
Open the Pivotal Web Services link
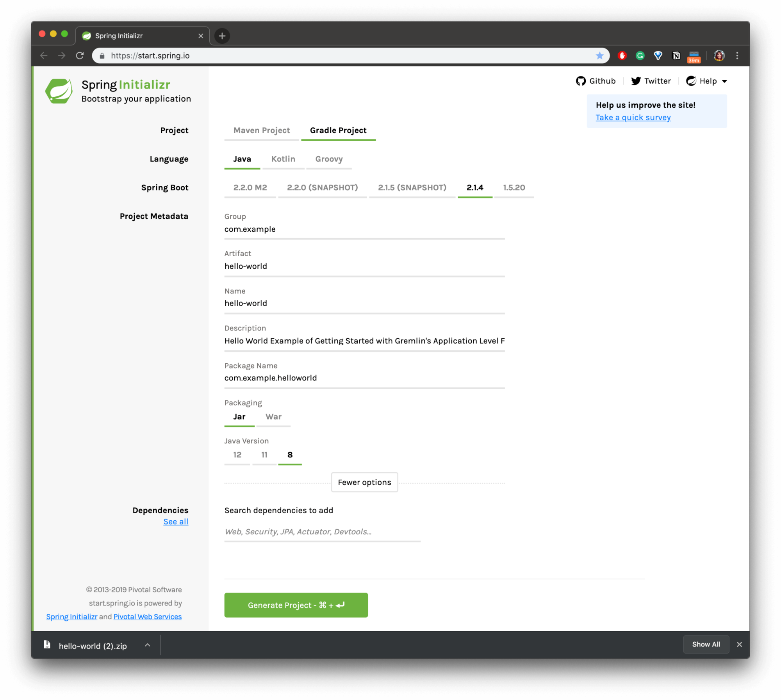pos(148,617)
